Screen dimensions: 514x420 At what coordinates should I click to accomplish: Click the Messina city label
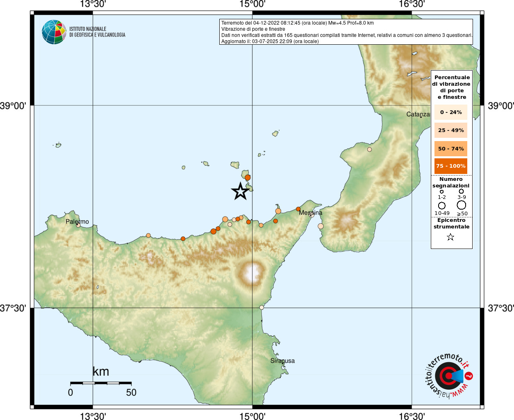[310, 212]
